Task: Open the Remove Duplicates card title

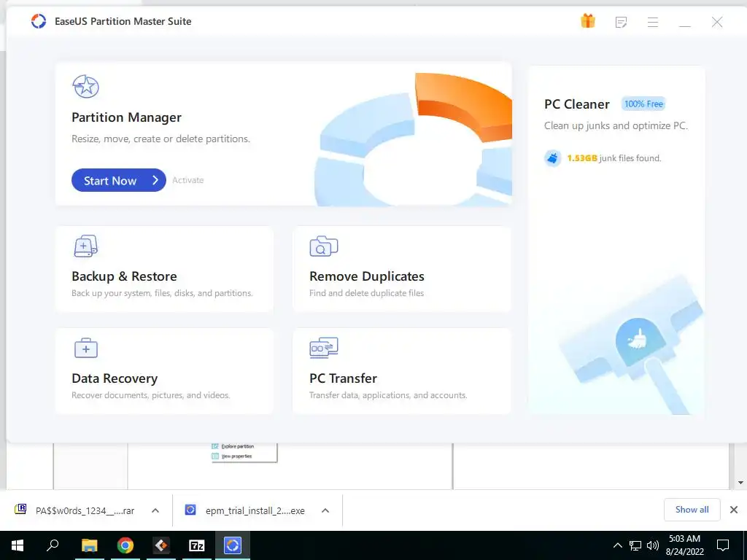Action: point(367,276)
